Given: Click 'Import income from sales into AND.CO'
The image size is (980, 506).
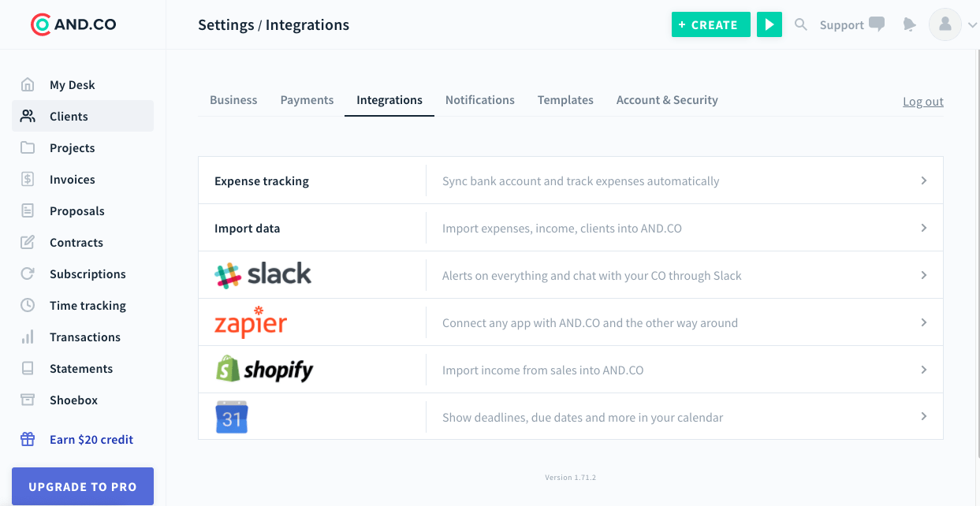Looking at the screenshot, I should click(542, 370).
